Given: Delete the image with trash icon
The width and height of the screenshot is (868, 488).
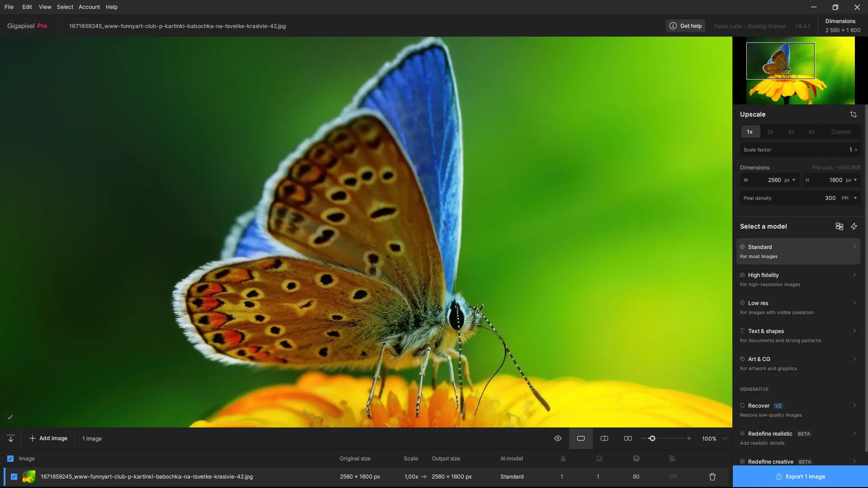Looking at the screenshot, I should coord(712,477).
